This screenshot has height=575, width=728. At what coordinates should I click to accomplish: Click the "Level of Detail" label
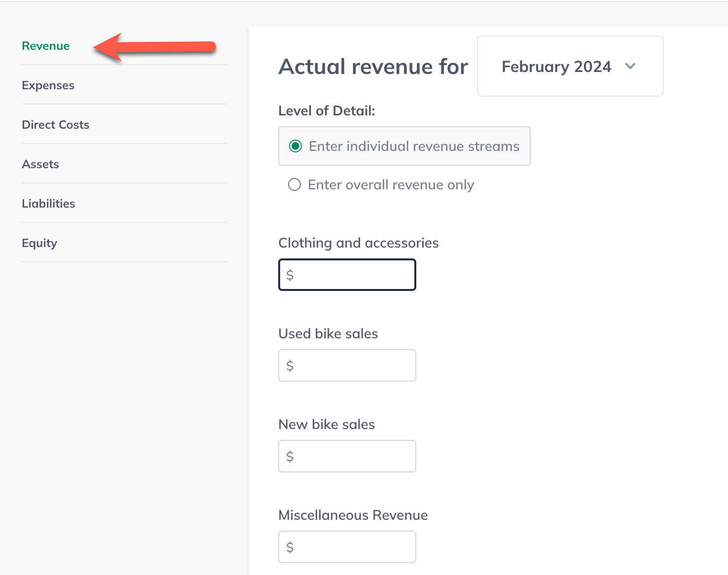tap(326, 110)
